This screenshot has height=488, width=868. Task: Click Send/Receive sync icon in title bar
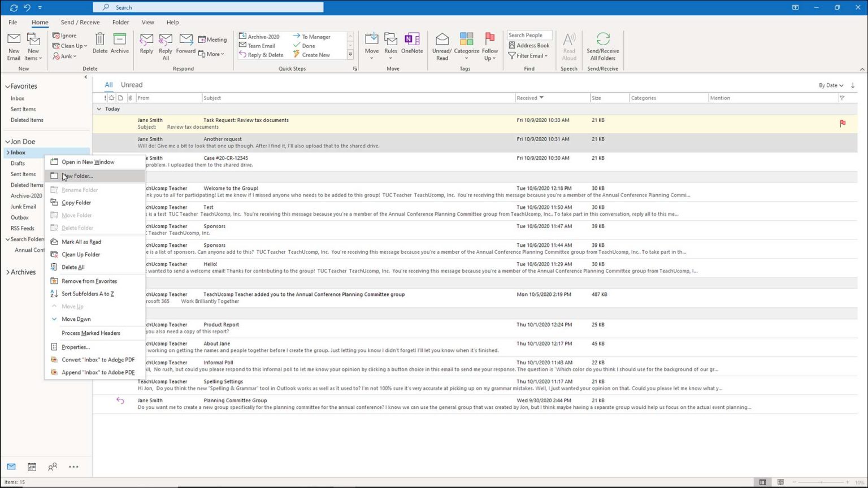(14, 8)
